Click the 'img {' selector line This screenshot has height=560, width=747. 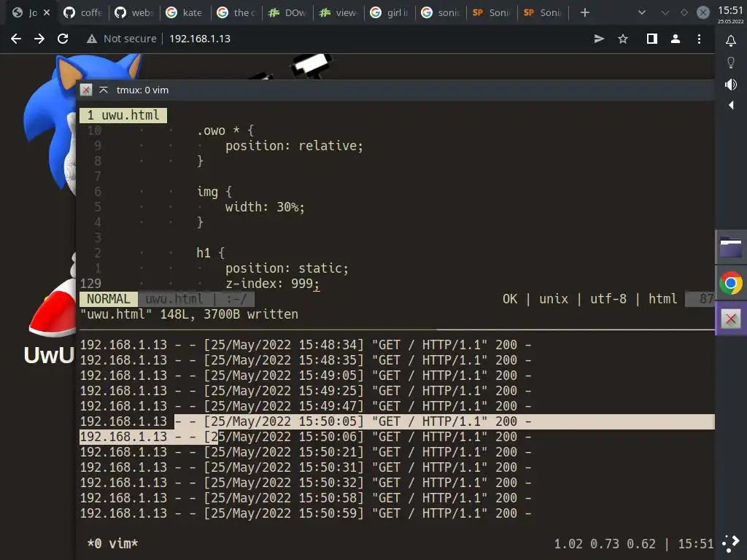point(214,192)
